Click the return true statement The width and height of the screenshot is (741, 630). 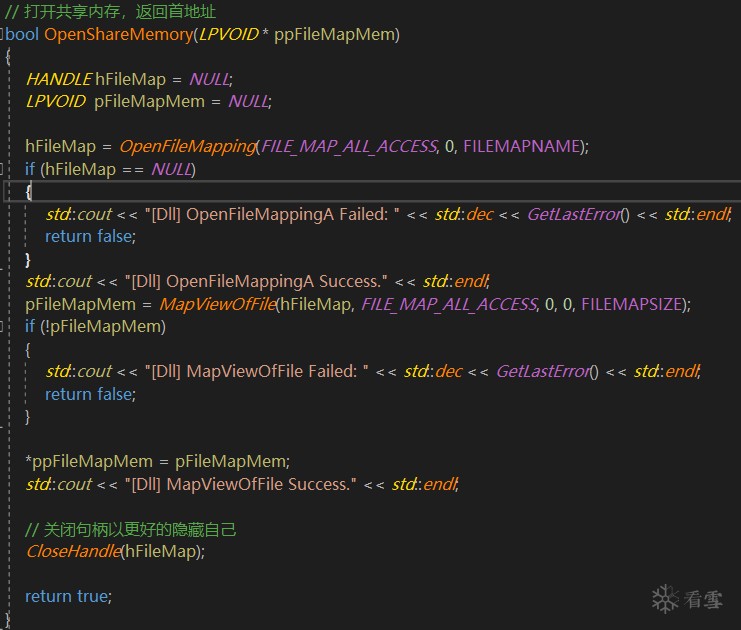pyautogui.click(x=67, y=596)
